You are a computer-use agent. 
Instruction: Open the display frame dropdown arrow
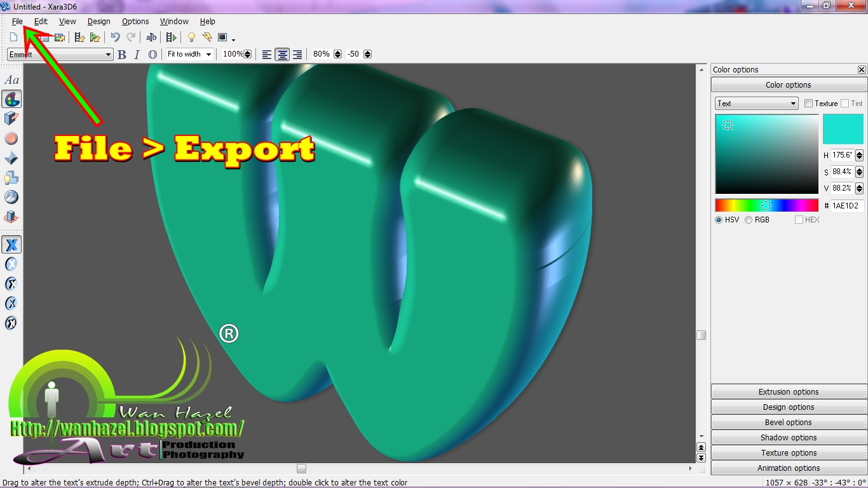point(234,39)
